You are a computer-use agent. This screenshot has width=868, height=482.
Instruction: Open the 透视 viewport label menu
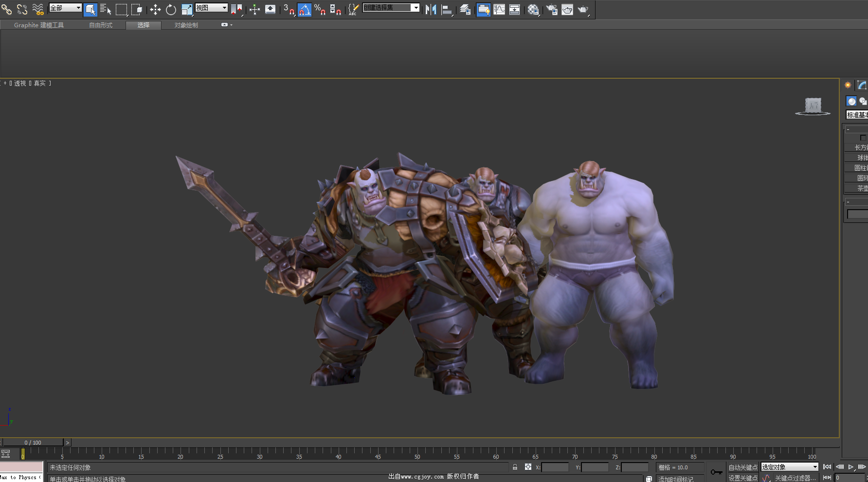pos(20,84)
